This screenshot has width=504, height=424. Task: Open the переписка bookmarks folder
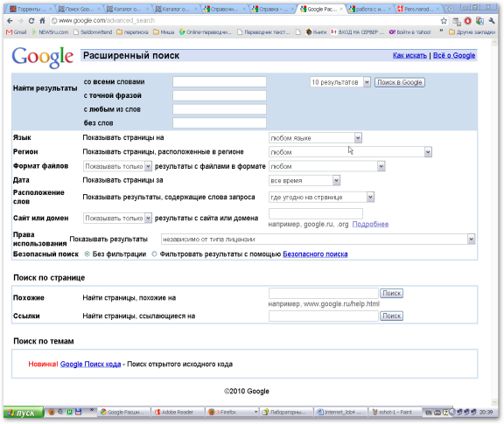click(132, 32)
